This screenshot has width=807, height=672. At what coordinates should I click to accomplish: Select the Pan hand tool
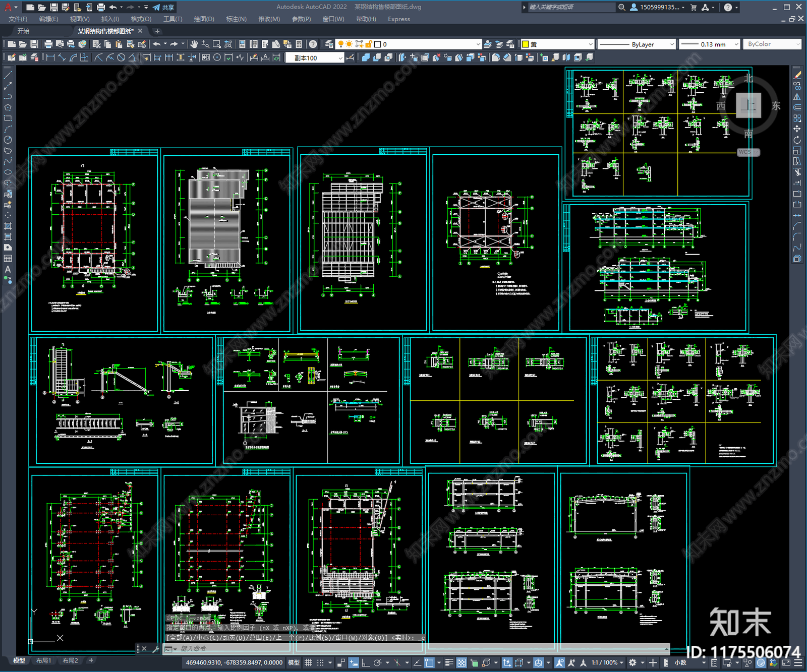point(194,44)
